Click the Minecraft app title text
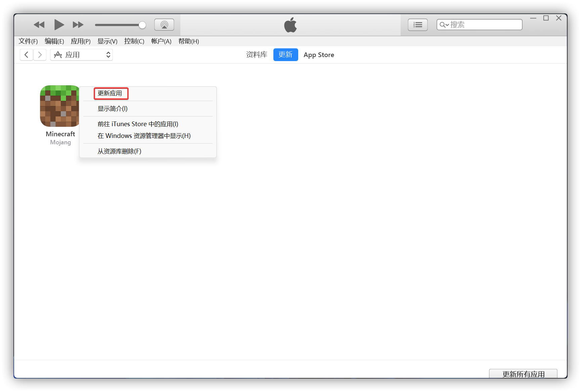The height and width of the screenshot is (392, 581). pyautogui.click(x=60, y=134)
